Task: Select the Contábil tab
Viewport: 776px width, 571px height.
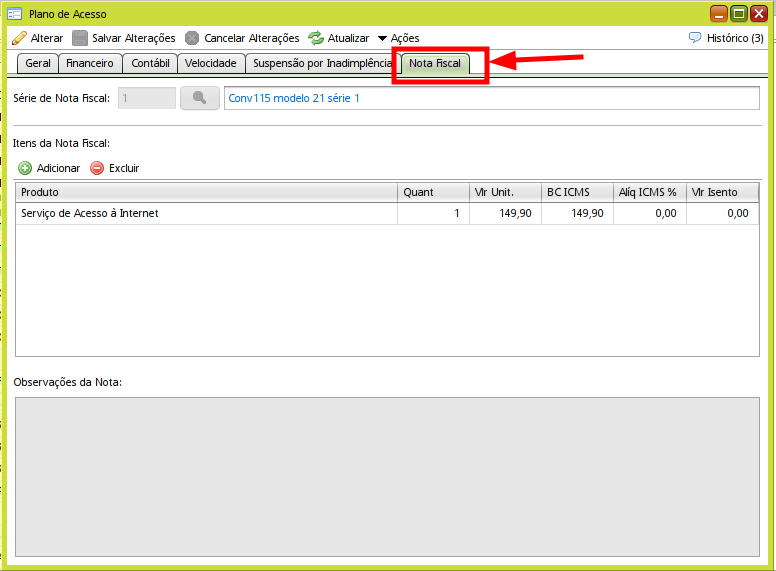Action: pyautogui.click(x=151, y=63)
